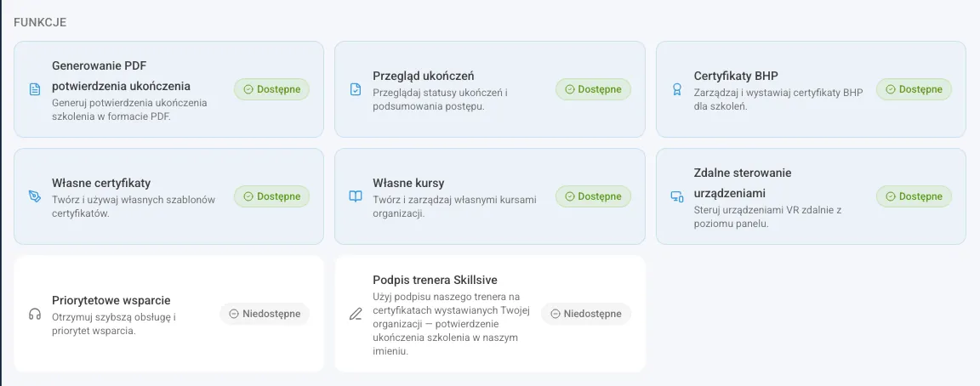Click the PDF document icon on Generowanie PDF card
The width and height of the screenshot is (980, 386).
click(x=35, y=89)
